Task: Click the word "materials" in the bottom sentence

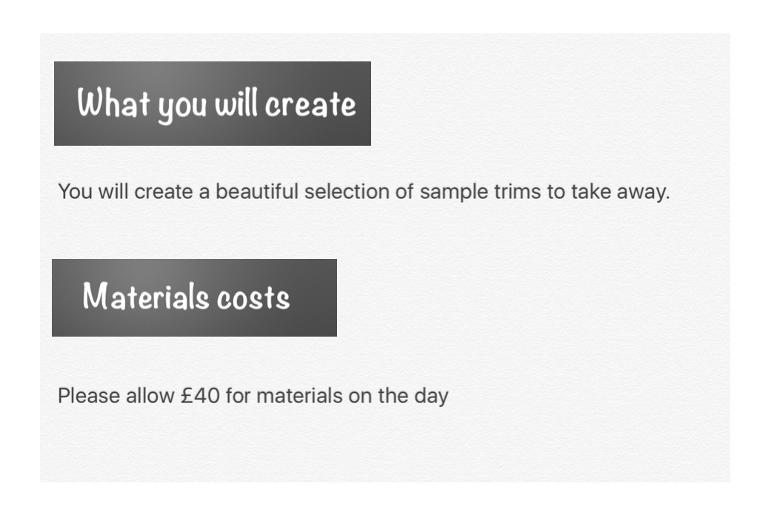Action: coord(300,396)
